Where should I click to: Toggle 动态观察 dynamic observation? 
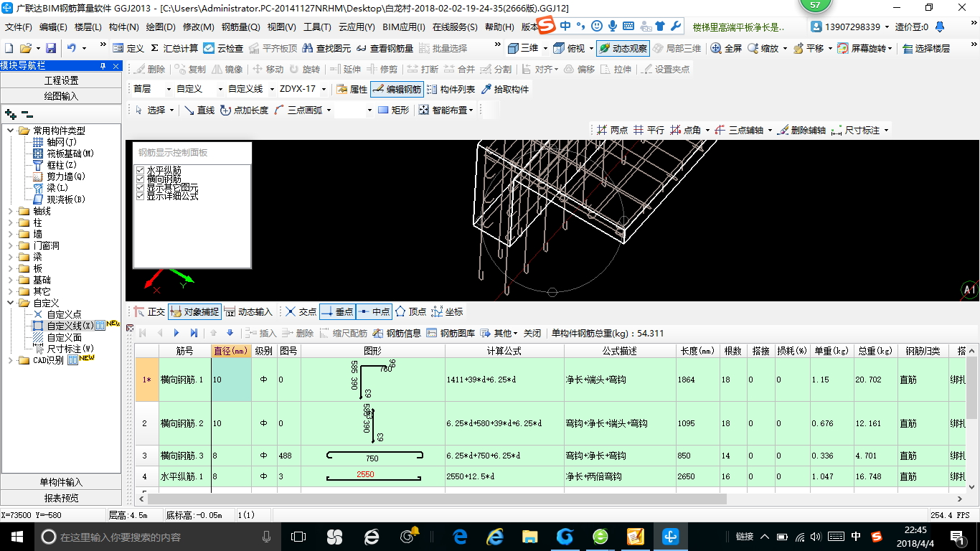click(x=623, y=48)
